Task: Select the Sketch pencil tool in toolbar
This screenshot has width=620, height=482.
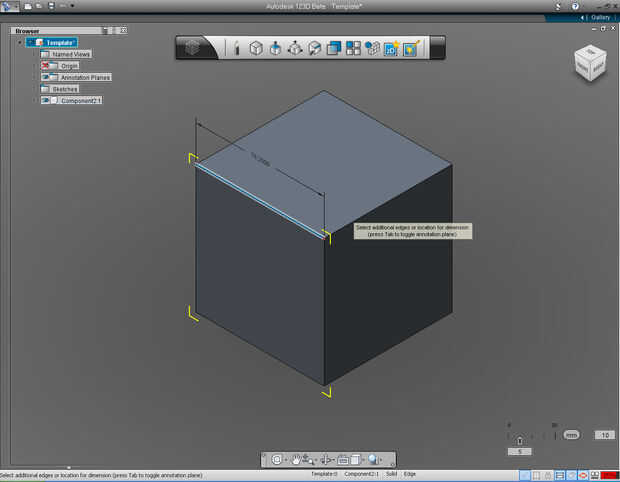Action: click(236, 48)
